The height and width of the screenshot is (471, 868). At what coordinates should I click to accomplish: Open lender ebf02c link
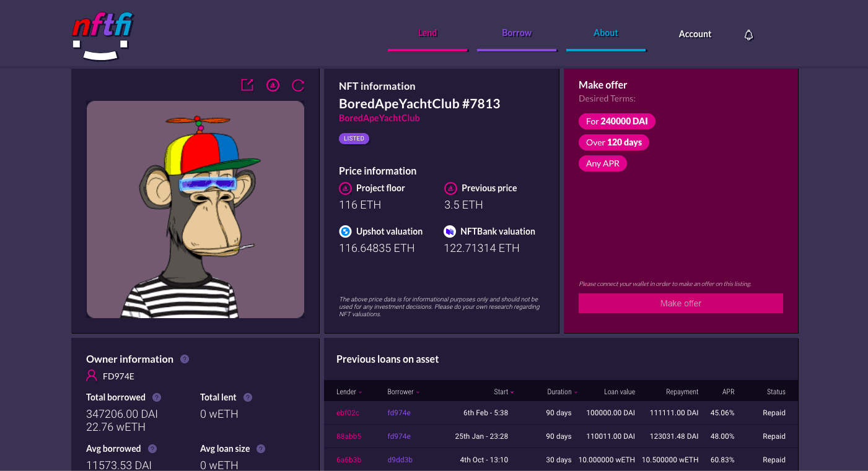(x=348, y=413)
